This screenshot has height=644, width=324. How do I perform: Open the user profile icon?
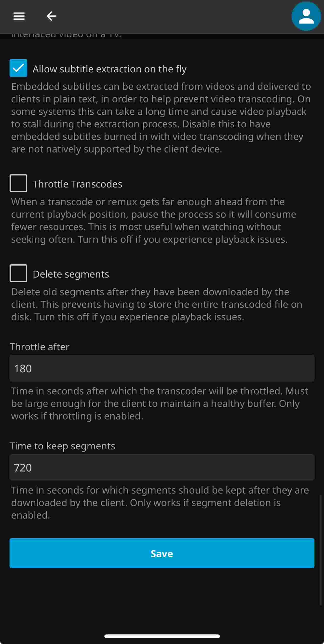point(306,16)
